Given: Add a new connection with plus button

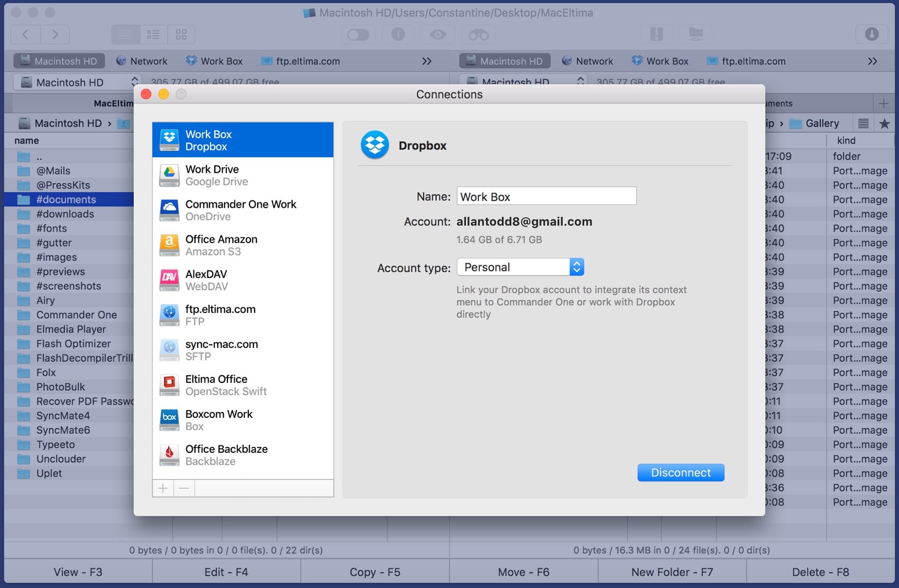Looking at the screenshot, I should [x=163, y=488].
